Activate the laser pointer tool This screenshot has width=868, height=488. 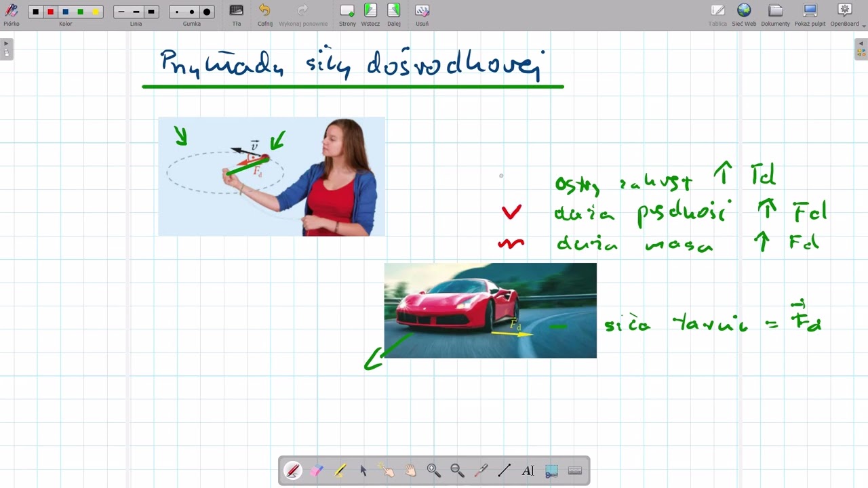pos(481,470)
